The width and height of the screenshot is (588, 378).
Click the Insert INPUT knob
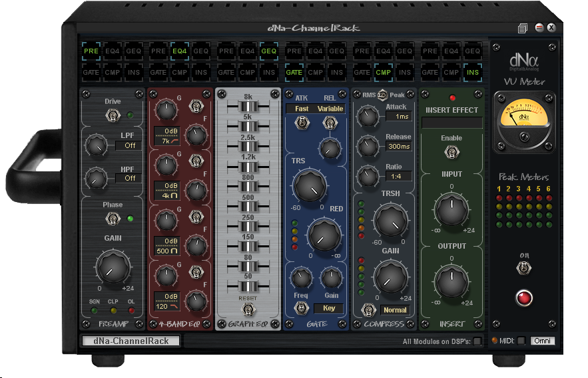tap(451, 210)
